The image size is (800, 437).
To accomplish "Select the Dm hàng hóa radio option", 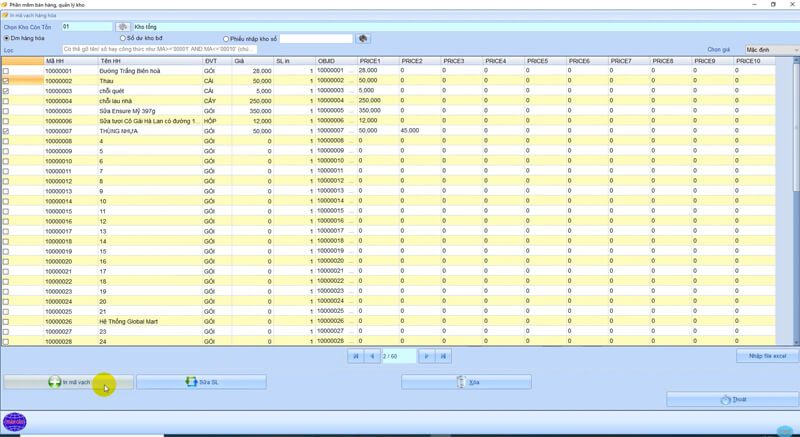I will tap(7, 39).
